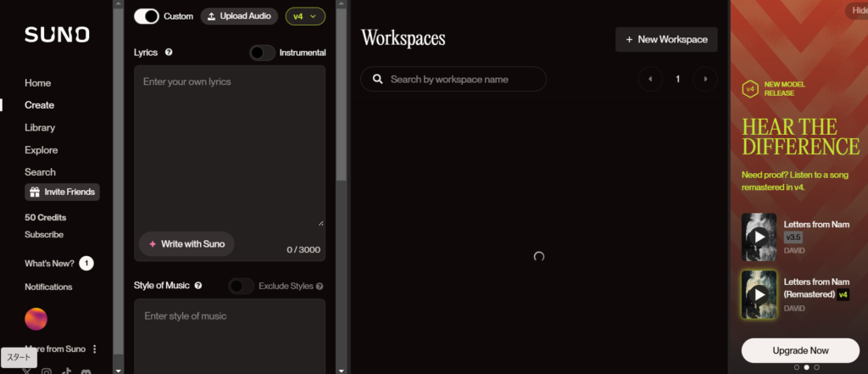Click in the lyrics text area
Screen dimensions: 868x374
230,146
